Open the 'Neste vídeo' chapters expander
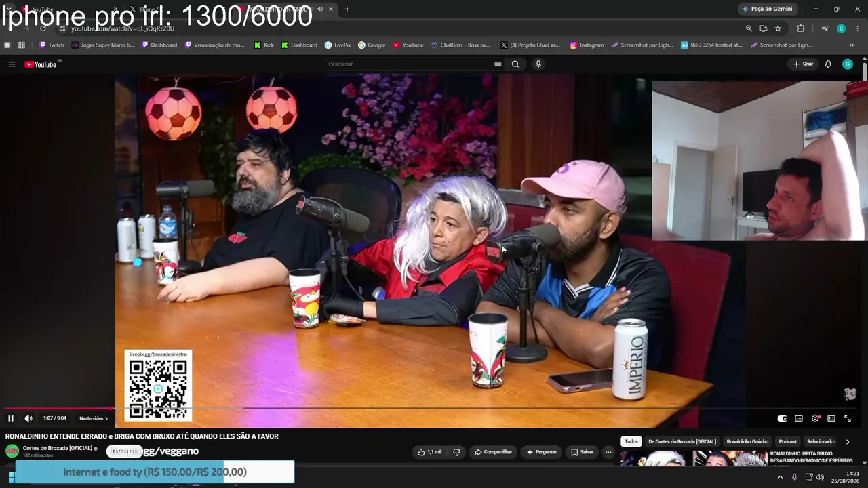Image resolution: width=868 pixels, height=488 pixels. coord(94,418)
